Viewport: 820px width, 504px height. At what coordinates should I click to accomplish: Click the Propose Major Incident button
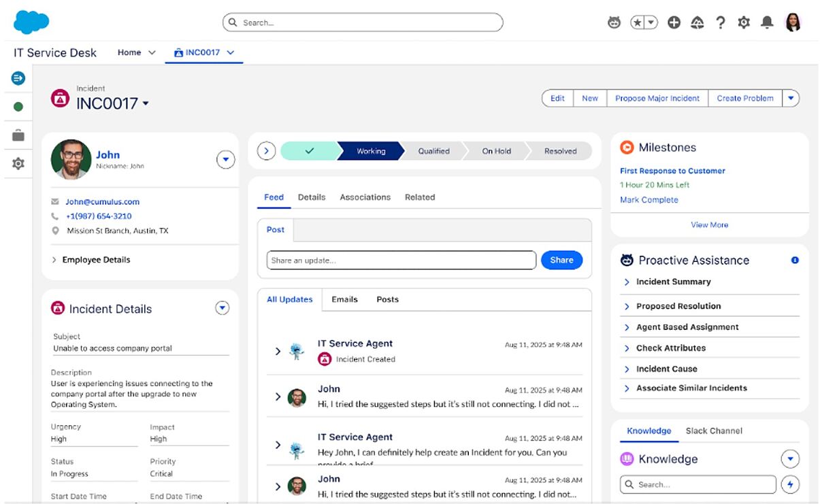click(x=657, y=98)
